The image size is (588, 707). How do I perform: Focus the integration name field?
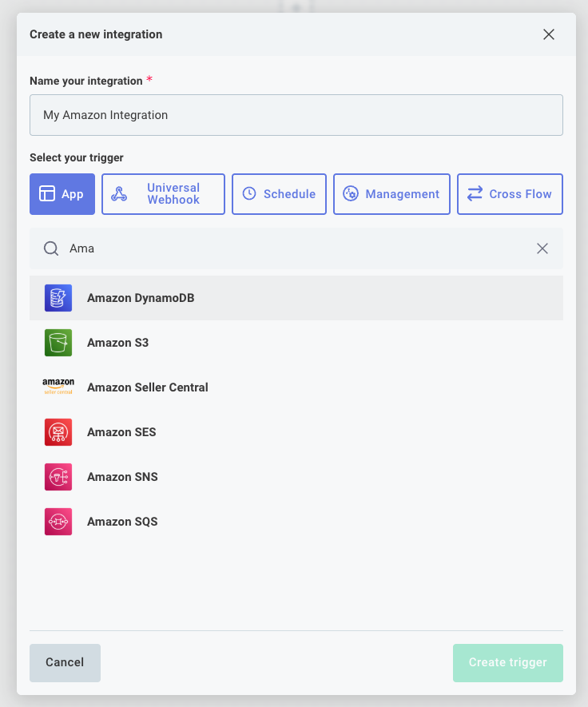(x=296, y=115)
